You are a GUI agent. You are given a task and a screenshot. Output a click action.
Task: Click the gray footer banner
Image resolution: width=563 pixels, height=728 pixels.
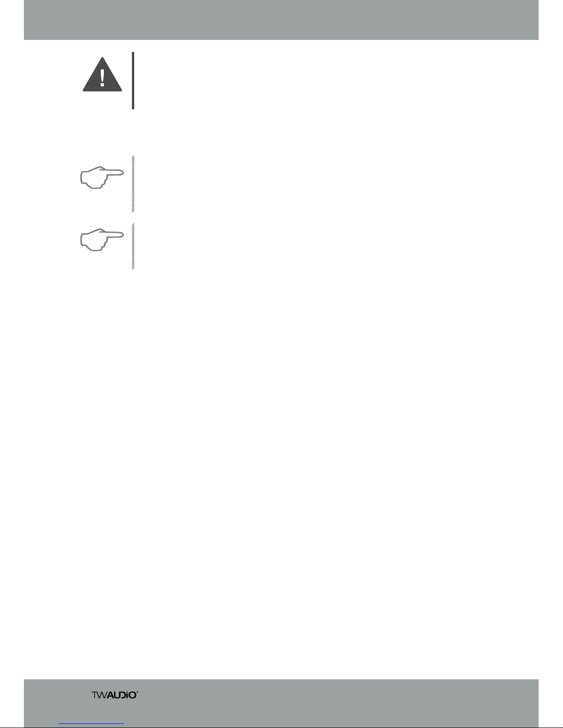(x=281, y=703)
